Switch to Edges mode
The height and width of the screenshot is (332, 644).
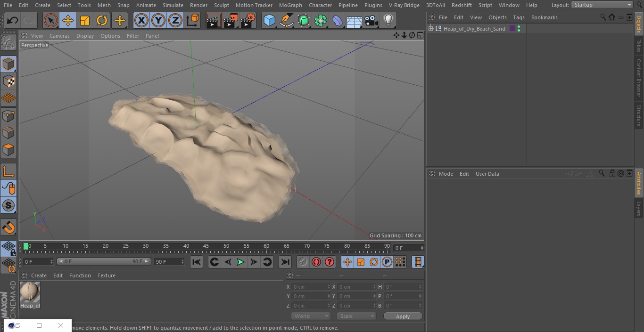(x=8, y=132)
